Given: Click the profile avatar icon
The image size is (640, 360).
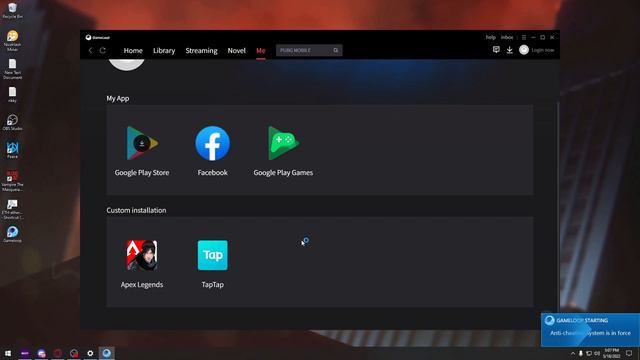Looking at the screenshot, I should click(x=524, y=50).
